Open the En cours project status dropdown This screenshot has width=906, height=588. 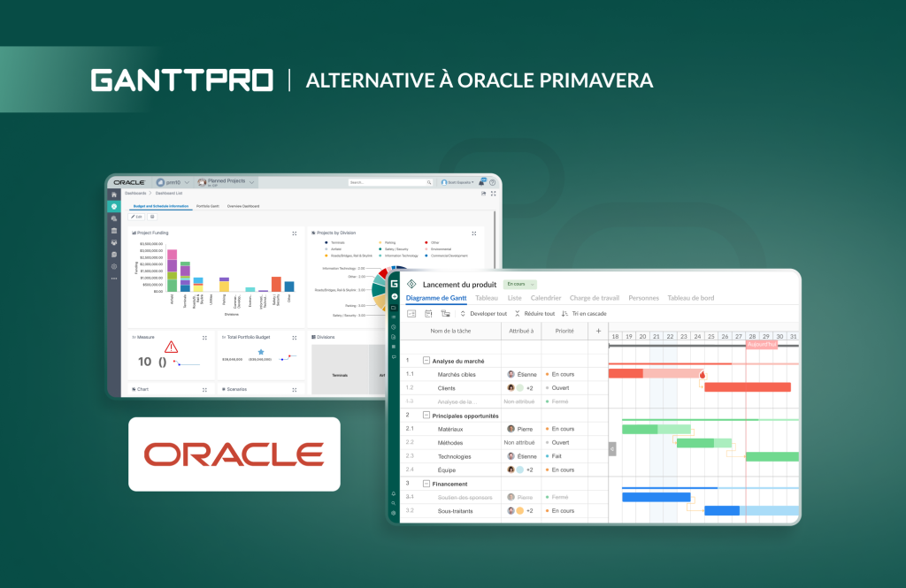pyautogui.click(x=520, y=284)
